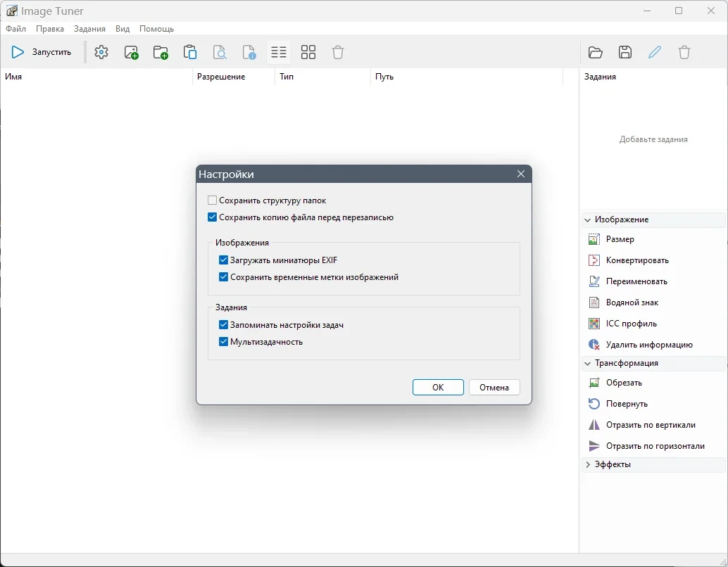Switch to details list view icon
This screenshot has width=728, height=567.
click(x=279, y=52)
